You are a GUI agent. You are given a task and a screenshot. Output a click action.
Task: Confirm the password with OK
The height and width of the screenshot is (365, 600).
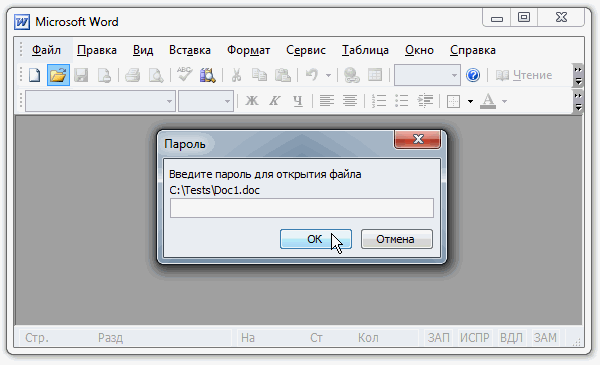point(316,239)
